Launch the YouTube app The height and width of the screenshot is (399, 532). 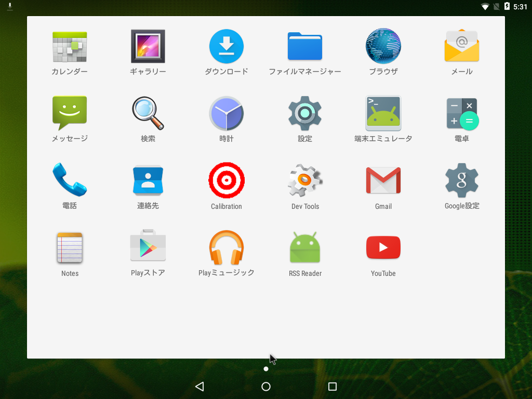point(383,247)
